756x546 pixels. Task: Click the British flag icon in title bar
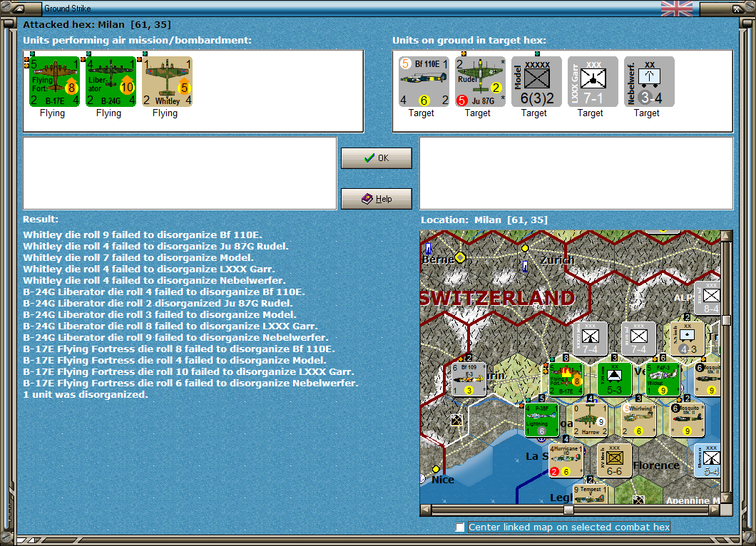click(676, 8)
